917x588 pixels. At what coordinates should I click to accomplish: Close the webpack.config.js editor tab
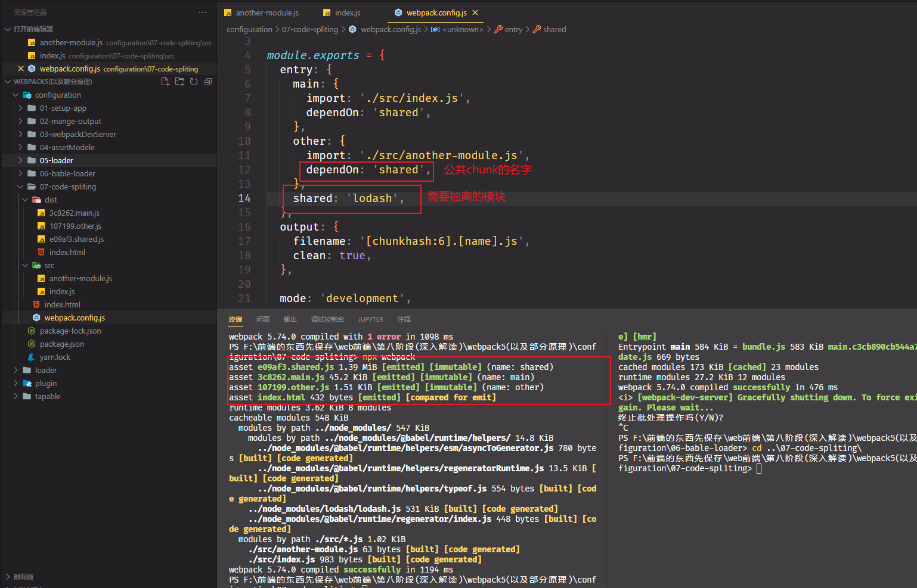[x=475, y=13]
